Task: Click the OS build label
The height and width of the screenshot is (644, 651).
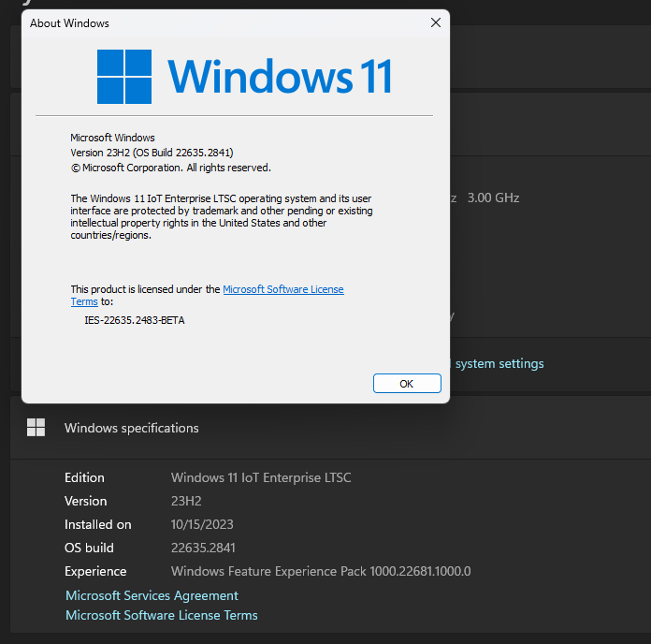Action: pyautogui.click(x=89, y=548)
